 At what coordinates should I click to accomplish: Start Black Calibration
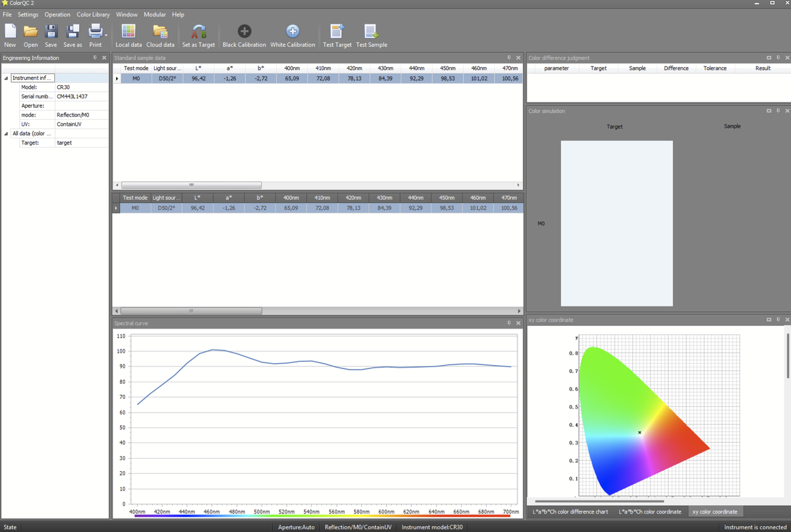(x=244, y=32)
